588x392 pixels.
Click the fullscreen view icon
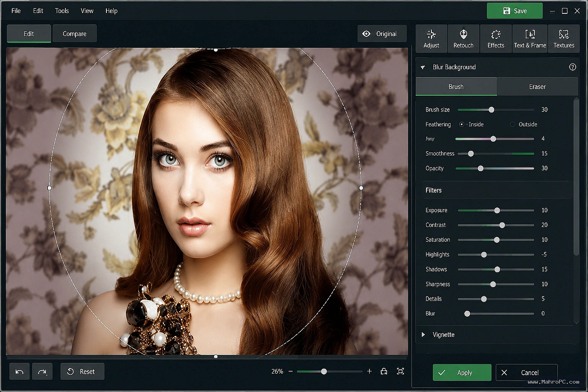[x=400, y=371]
